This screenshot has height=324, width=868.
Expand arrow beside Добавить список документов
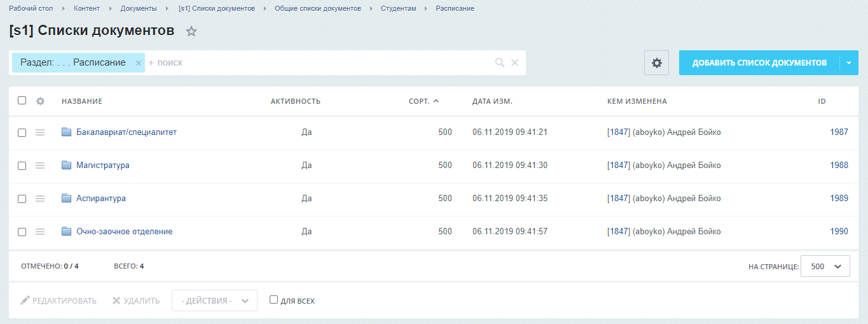click(849, 63)
